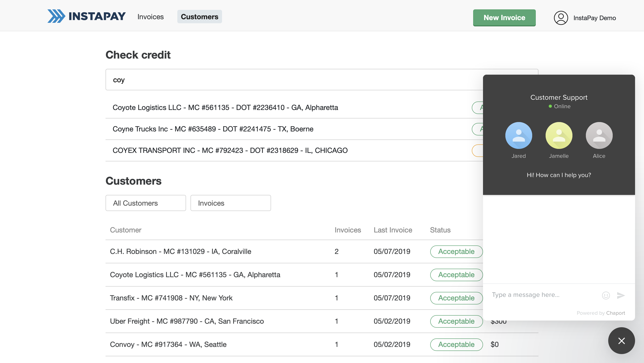Click Acceptable badge for Coyote Logistics table row
The image size is (644, 363).
pyautogui.click(x=456, y=275)
